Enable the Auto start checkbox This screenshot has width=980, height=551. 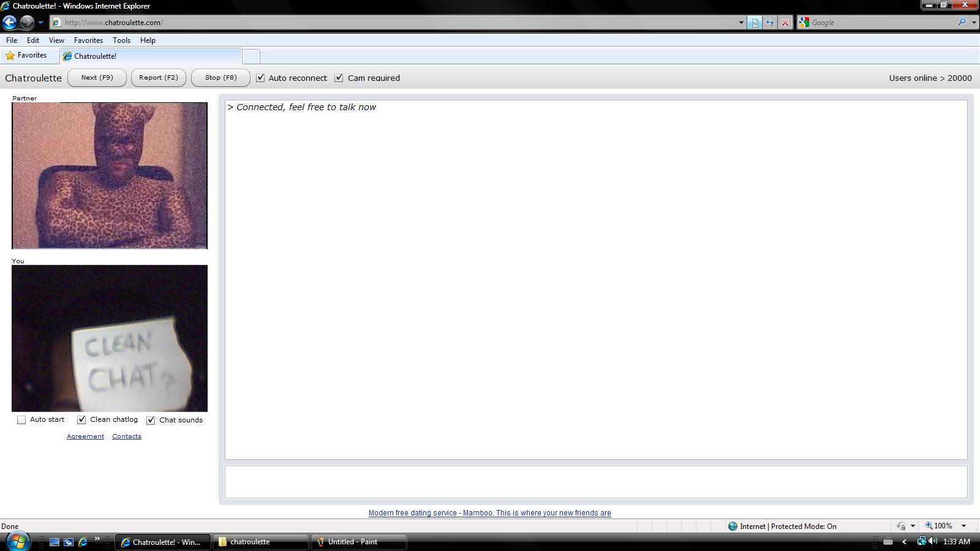21,420
